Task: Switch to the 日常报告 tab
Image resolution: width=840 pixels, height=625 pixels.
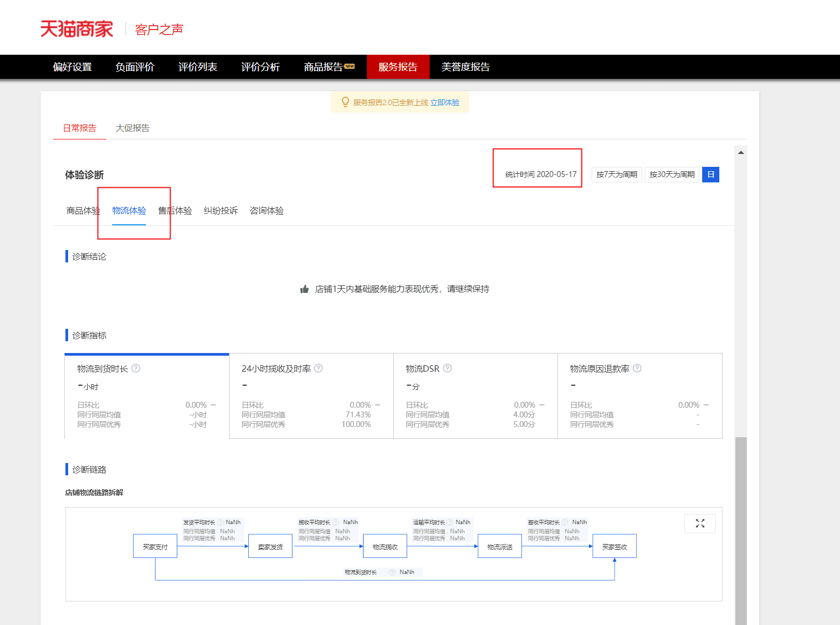Action: [79, 128]
